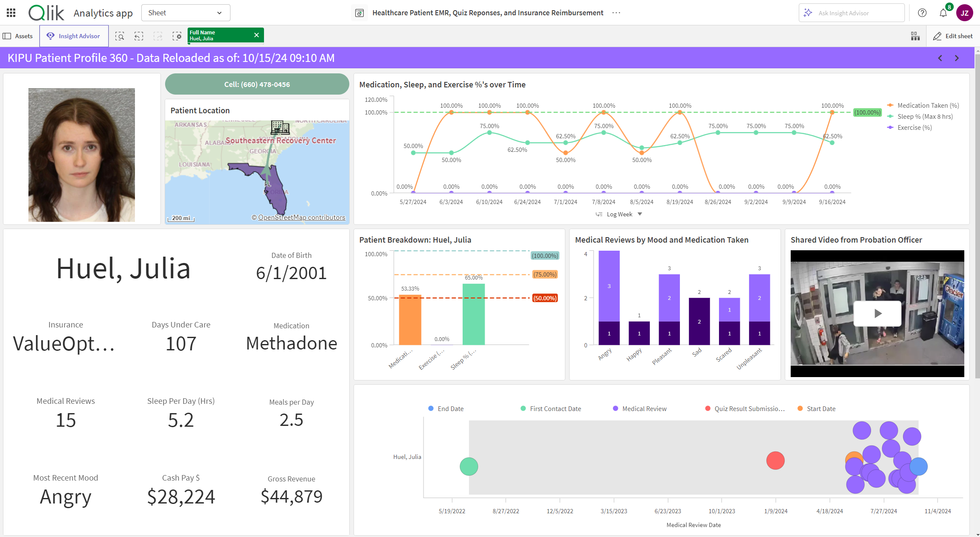Open the Assets panel tab

point(19,36)
